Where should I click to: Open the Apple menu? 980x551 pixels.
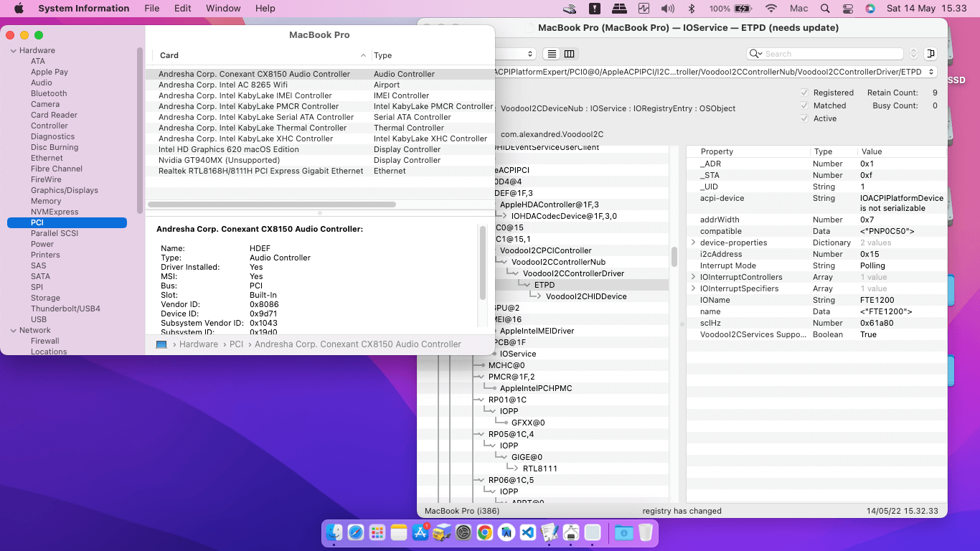19,9
